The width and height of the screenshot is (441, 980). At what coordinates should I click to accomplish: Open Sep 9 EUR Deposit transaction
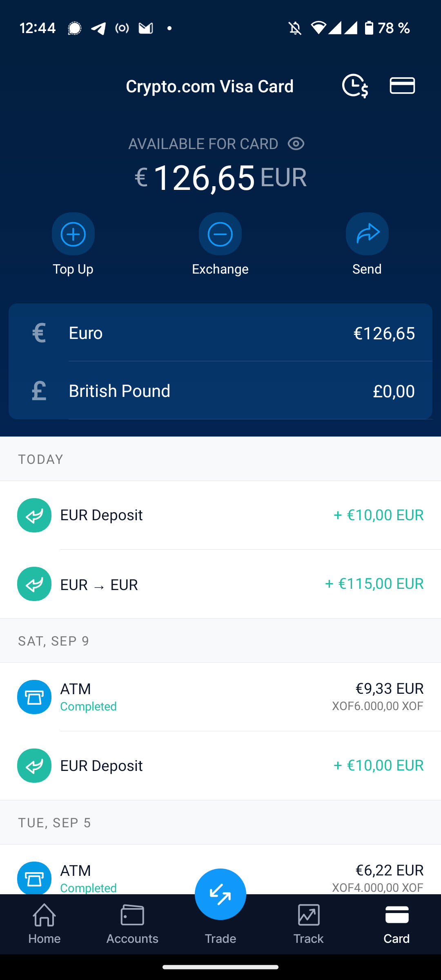pos(220,766)
